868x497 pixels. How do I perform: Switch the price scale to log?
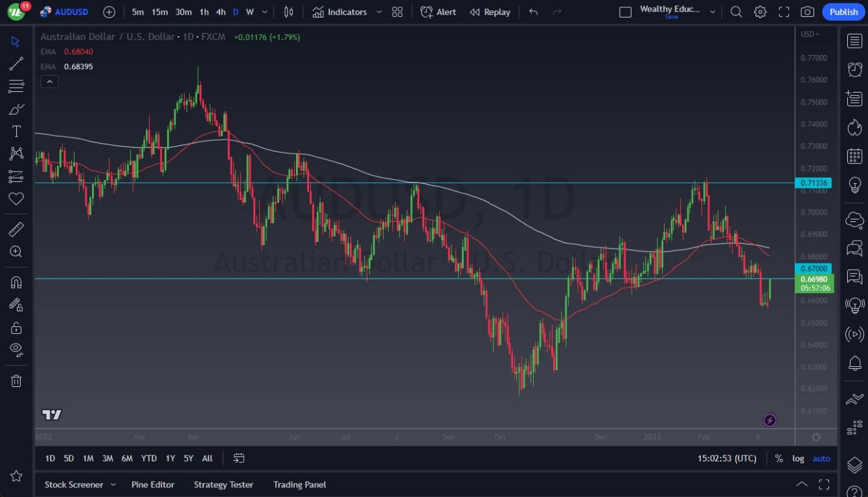coord(798,458)
